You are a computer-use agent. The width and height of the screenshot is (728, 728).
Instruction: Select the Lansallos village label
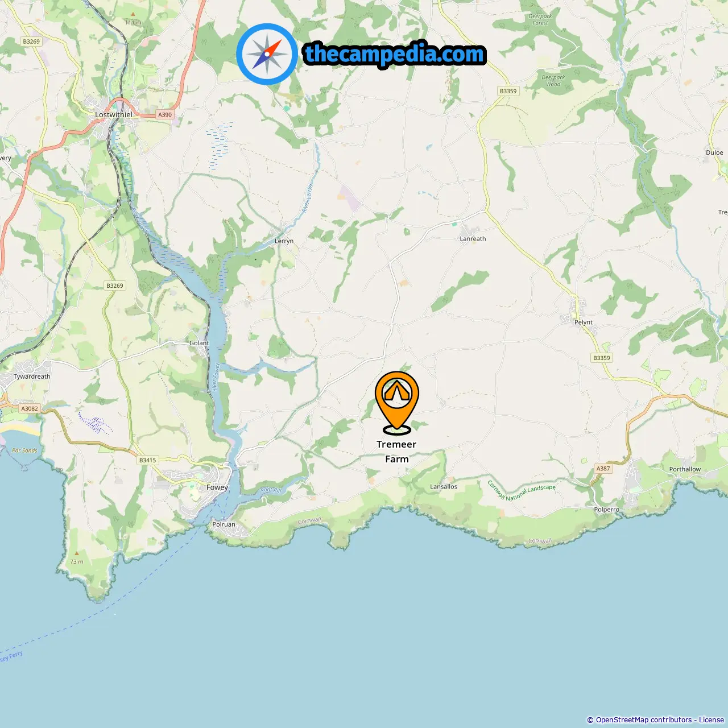pyautogui.click(x=444, y=486)
